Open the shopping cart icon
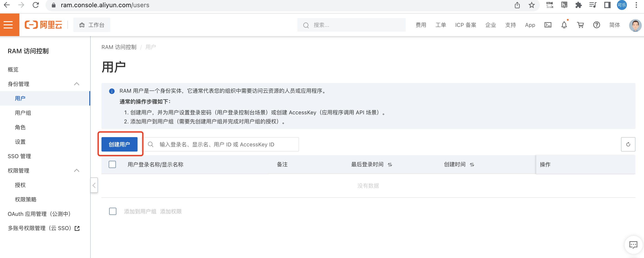This screenshot has height=258, width=644. 580,25
